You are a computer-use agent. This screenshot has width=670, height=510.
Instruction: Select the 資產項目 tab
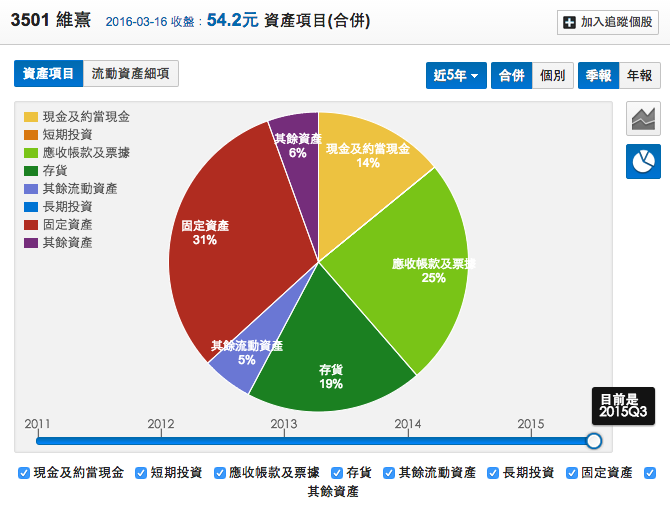point(48,73)
